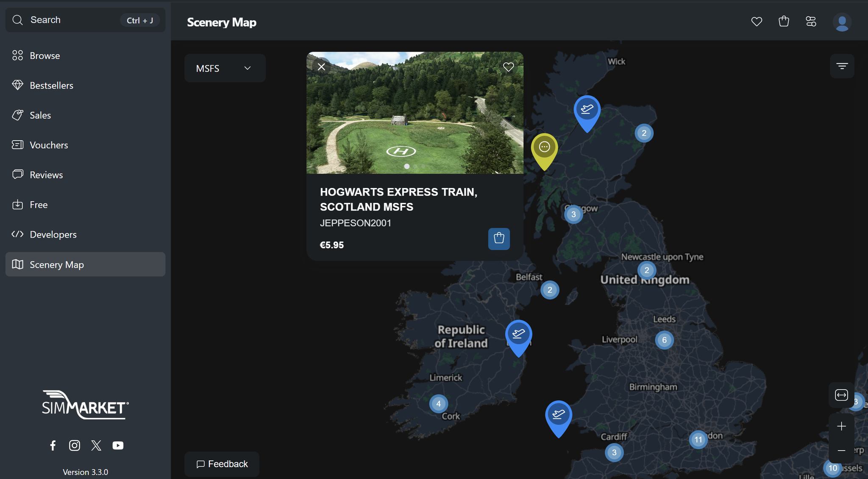Click the yellow selected map pin
This screenshot has width=868, height=479.
point(544,147)
